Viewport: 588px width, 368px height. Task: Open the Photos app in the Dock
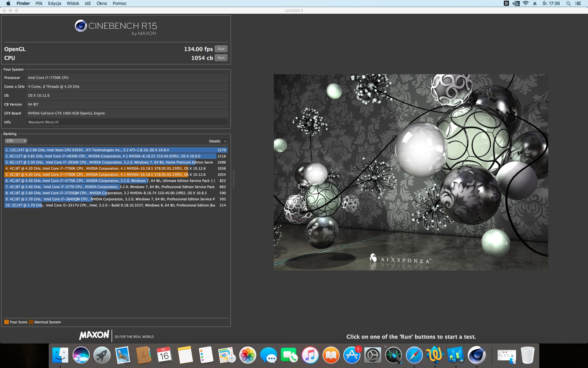247,355
